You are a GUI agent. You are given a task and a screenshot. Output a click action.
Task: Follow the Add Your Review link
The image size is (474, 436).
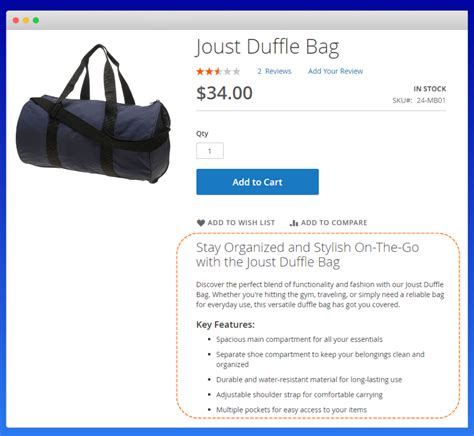tap(335, 71)
